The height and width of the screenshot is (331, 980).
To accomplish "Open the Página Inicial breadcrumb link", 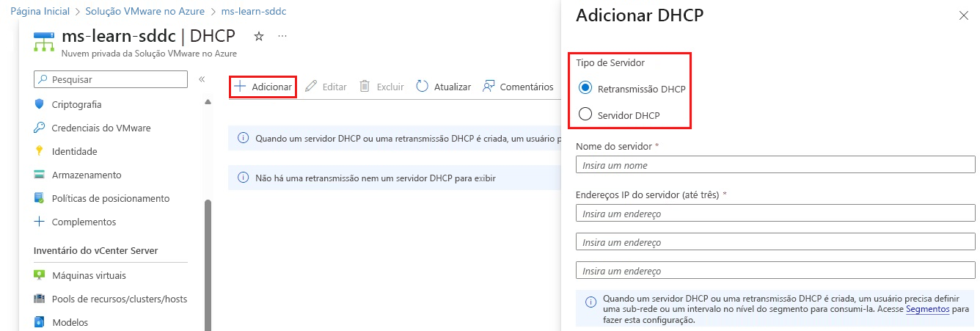I will click(40, 12).
